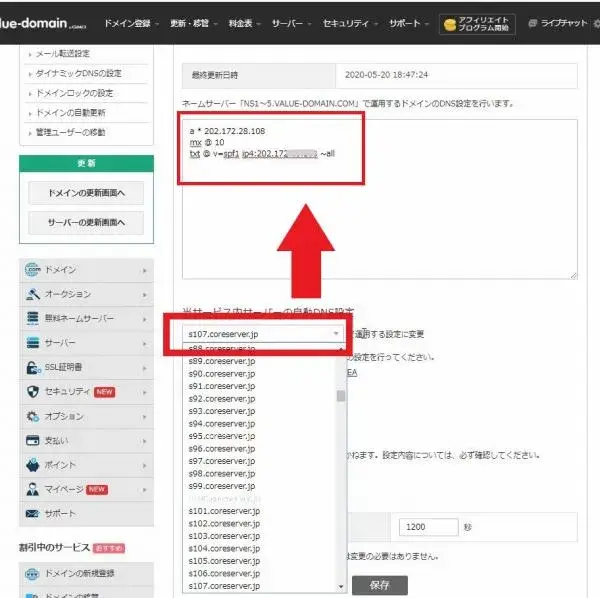The height and width of the screenshot is (598, 600).
Task: Click the アフィリエイトプログラム開始 banner
Action: pyautogui.click(x=477, y=24)
